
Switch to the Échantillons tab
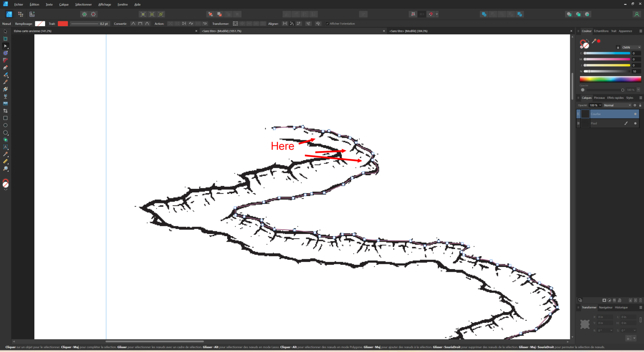[x=601, y=31]
